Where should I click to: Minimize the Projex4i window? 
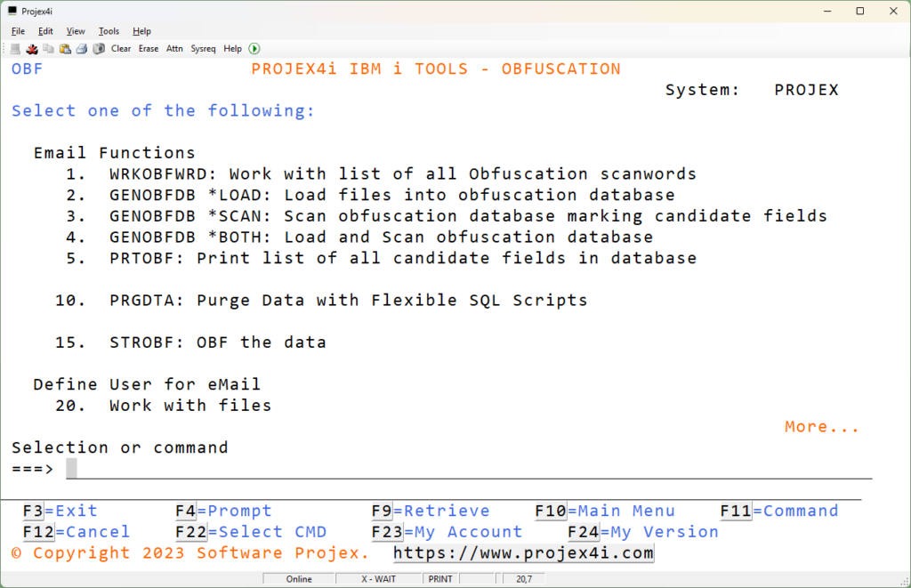pos(827,11)
